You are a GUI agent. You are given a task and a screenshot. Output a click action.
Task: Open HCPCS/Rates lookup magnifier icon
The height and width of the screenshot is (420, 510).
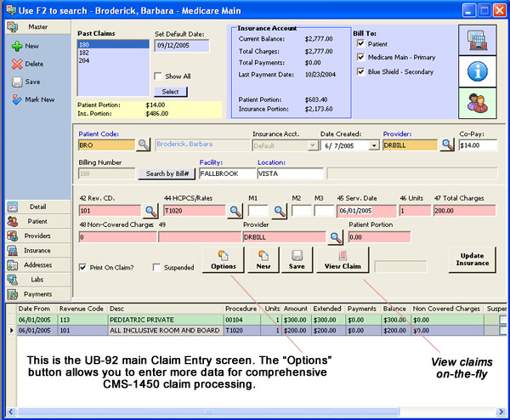coord(235,210)
